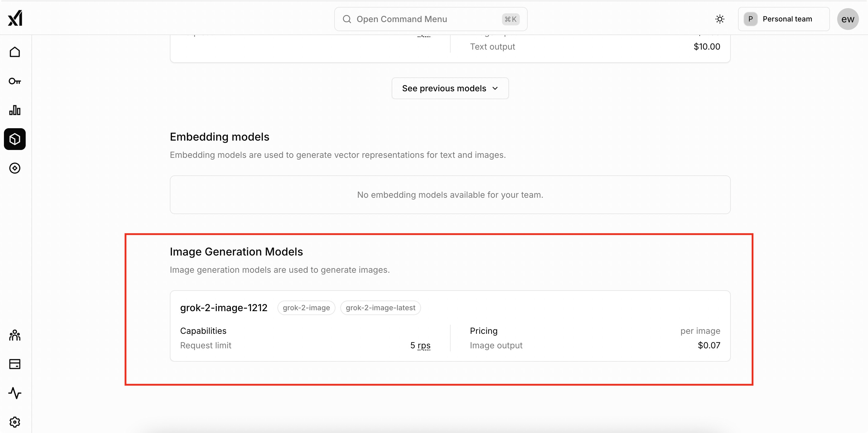Click the grok-2-image-latest alias tag
Viewport: 868px width, 433px height.
coord(381,308)
